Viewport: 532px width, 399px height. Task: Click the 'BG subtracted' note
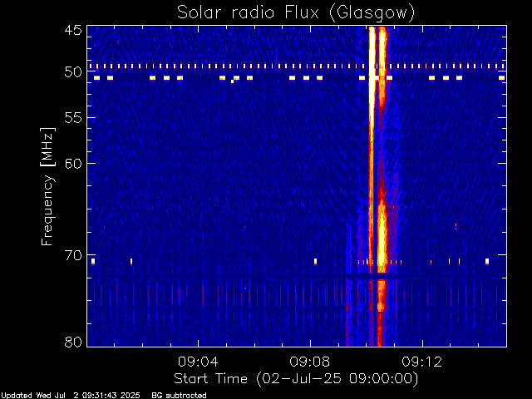point(179,396)
